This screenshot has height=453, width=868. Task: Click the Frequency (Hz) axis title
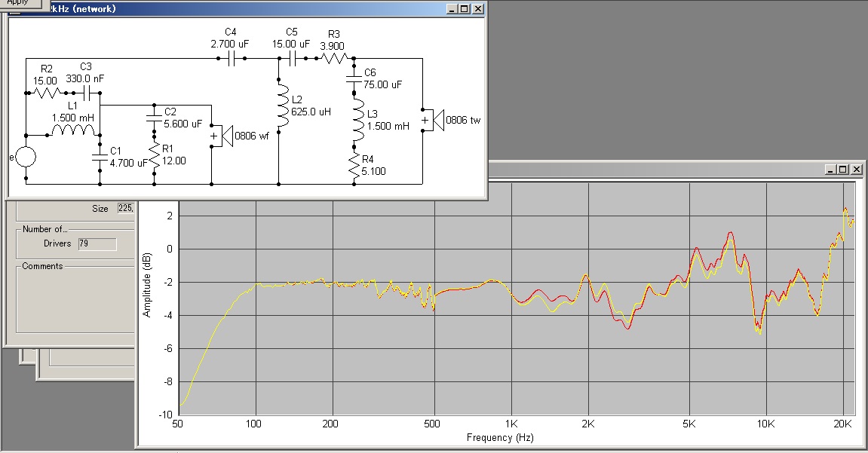click(x=500, y=437)
